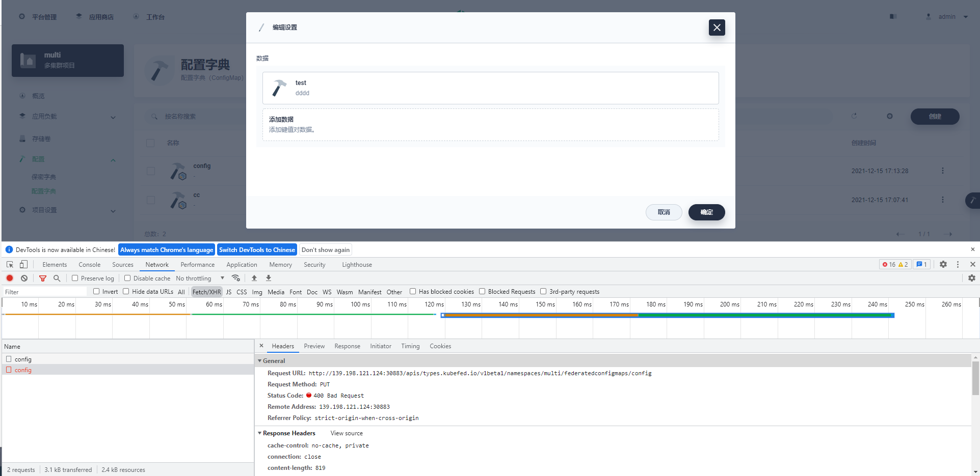980x476 pixels.
Task: Expand the application workloads sidebar menu
Action: click(113, 117)
